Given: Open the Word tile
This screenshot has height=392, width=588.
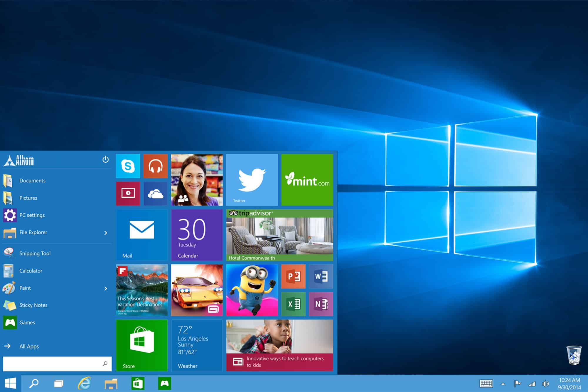Looking at the screenshot, I should tap(321, 276).
